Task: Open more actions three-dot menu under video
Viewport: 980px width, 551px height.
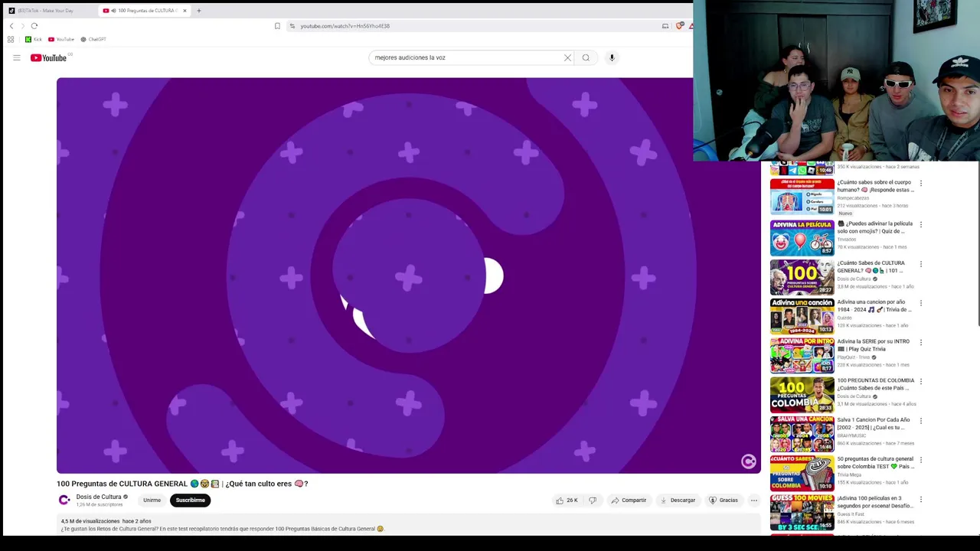Action: click(x=754, y=500)
